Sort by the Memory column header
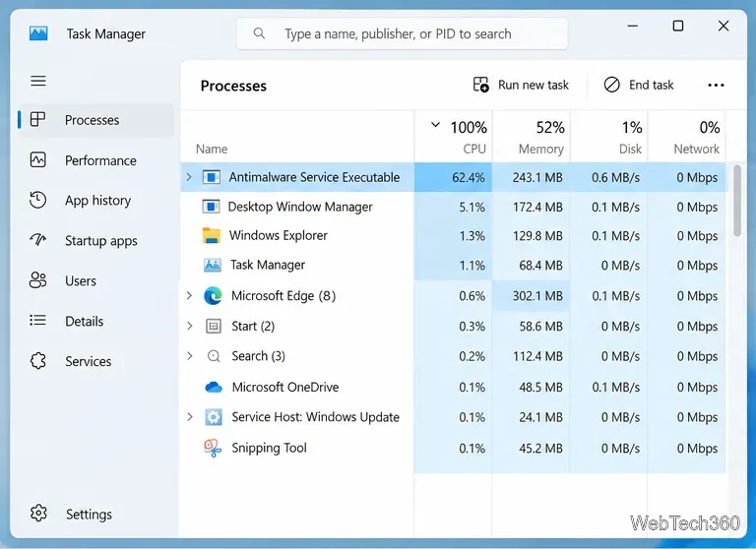This screenshot has height=549, width=756. pos(531,137)
